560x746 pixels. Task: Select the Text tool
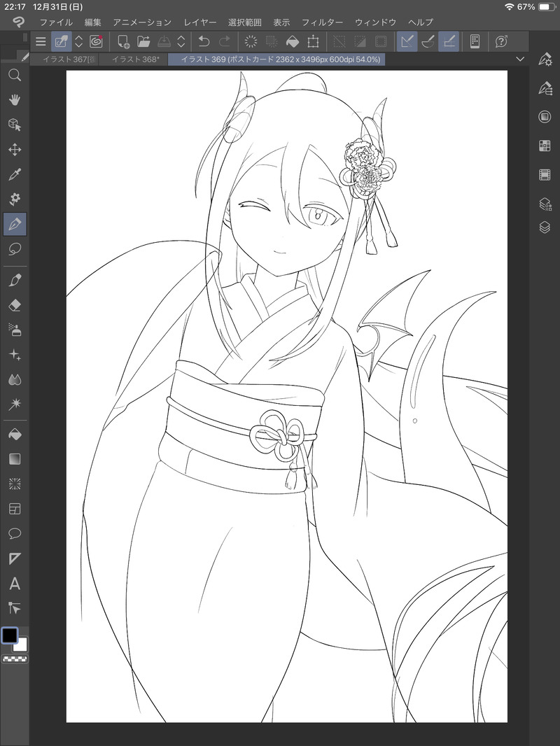point(15,583)
